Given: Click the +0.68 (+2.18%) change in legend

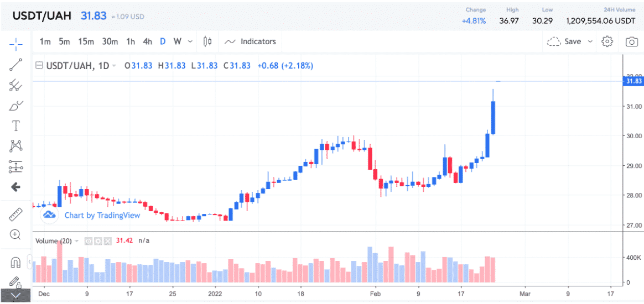Looking at the screenshot, I should click(x=285, y=66).
